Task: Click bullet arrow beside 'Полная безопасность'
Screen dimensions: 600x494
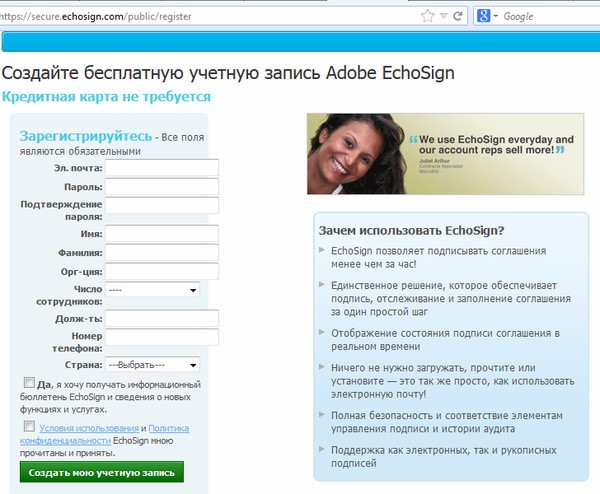Action: click(322, 414)
